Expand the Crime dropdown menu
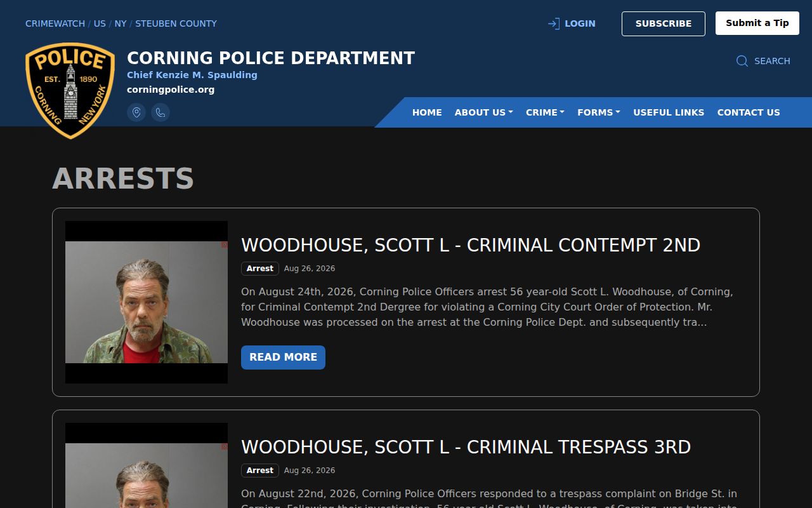Image resolution: width=812 pixels, height=508 pixels. point(545,112)
